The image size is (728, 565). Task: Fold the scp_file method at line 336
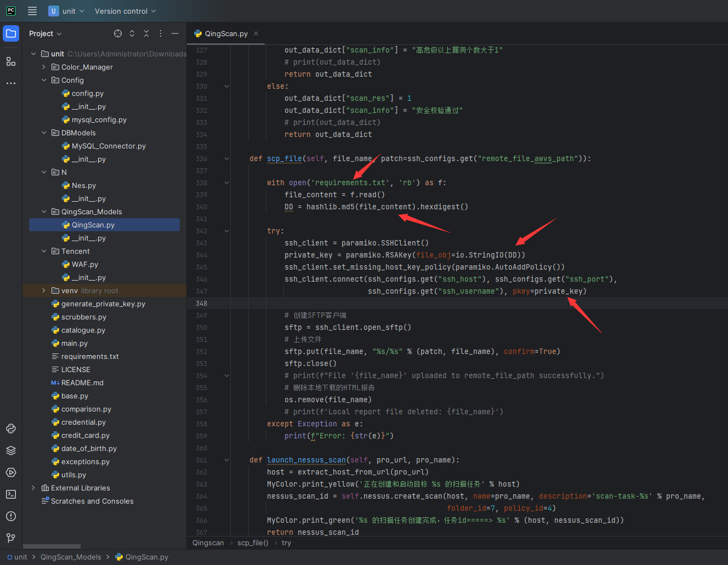click(x=226, y=158)
